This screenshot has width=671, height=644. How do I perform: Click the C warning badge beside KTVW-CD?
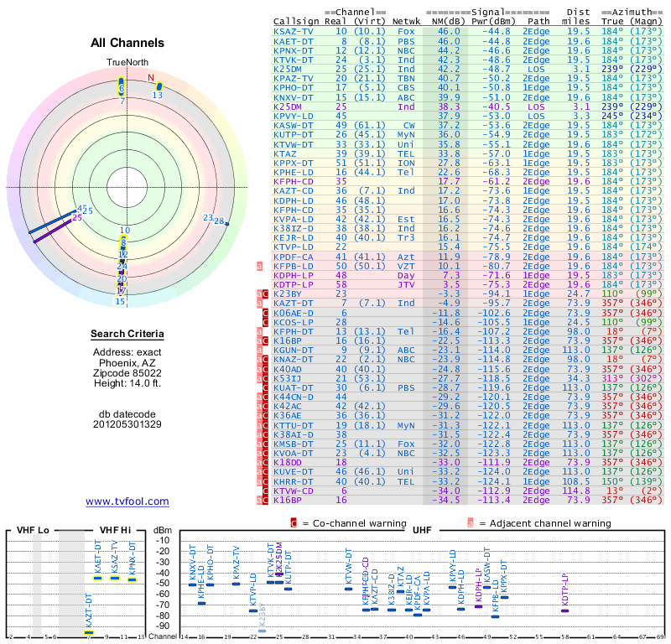[265, 491]
